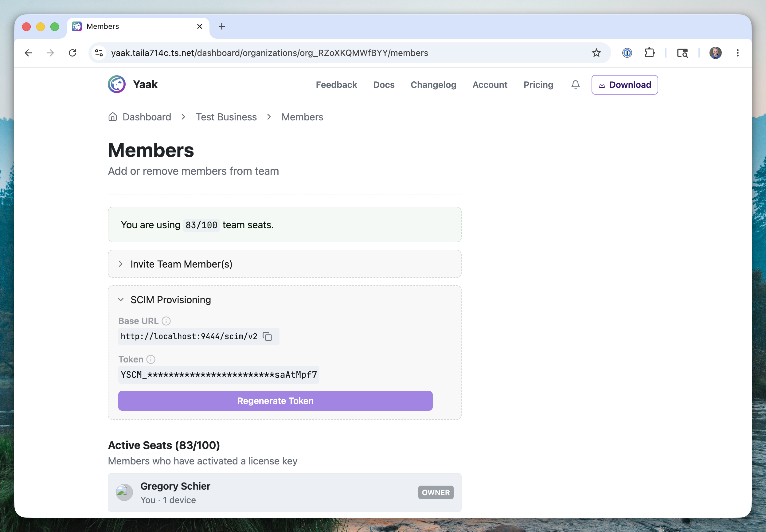This screenshot has width=766, height=532.
Task: Click the notifications bell icon
Action: pyautogui.click(x=575, y=85)
